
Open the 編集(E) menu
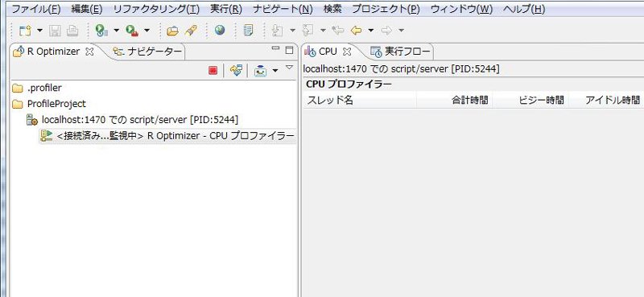click(x=87, y=9)
